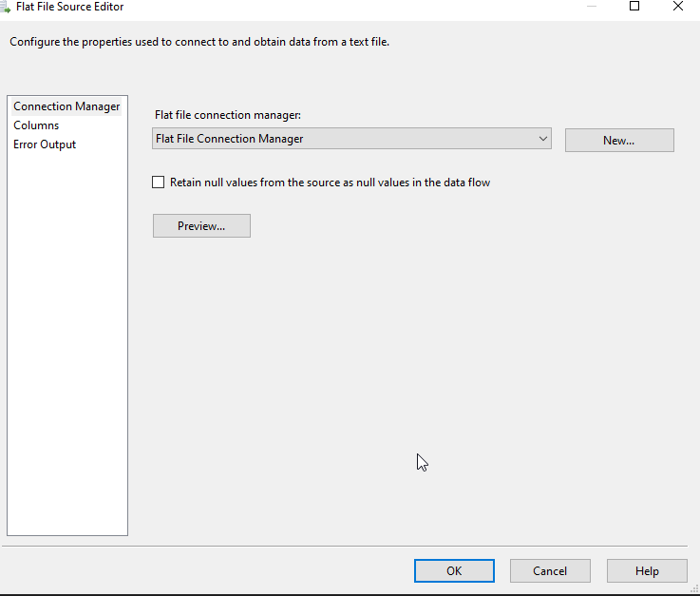Open the Error Output page
This screenshot has width=700, height=596.
coord(45,144)
